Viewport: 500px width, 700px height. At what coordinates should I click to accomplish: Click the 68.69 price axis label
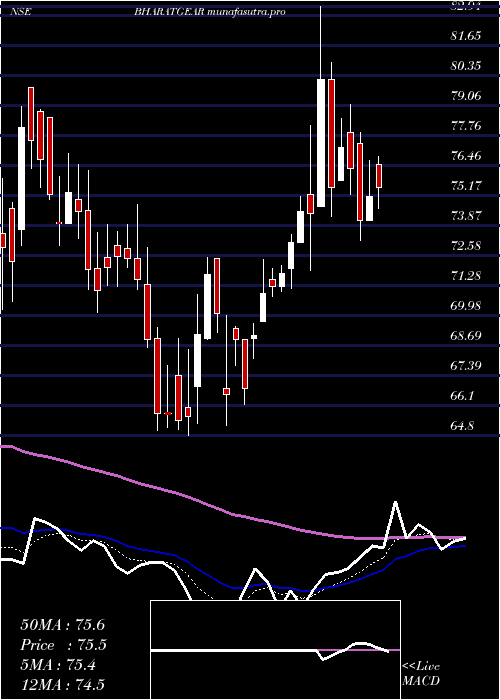[x=466, y=335]
